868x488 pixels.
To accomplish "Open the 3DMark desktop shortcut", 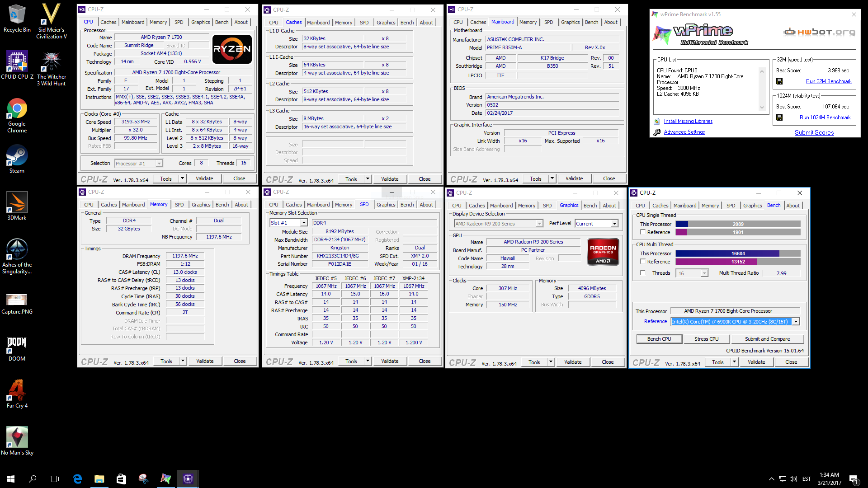I will coord(17,206).
